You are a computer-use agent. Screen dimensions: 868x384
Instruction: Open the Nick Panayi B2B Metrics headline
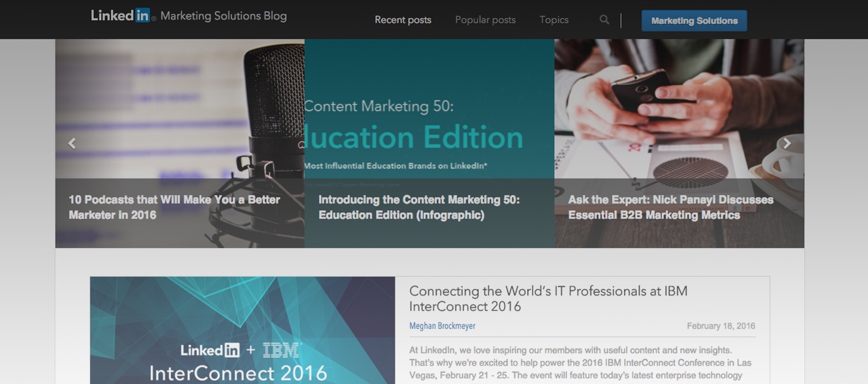tap(671, 207)
